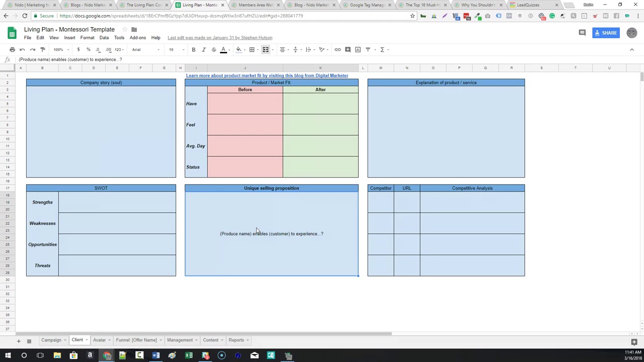Format as currency with dollar icon
Viewport: 644px width, 362px height.
[78, 49]
